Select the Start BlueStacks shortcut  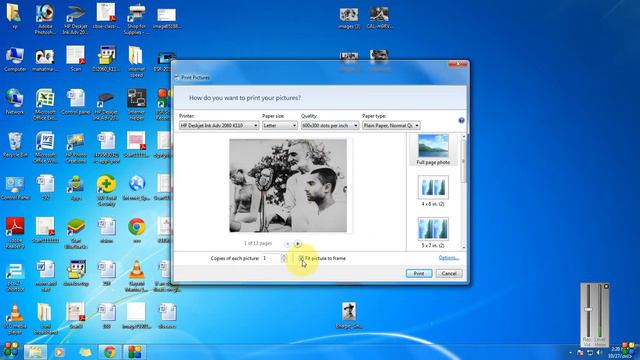[x=76, y=233]
